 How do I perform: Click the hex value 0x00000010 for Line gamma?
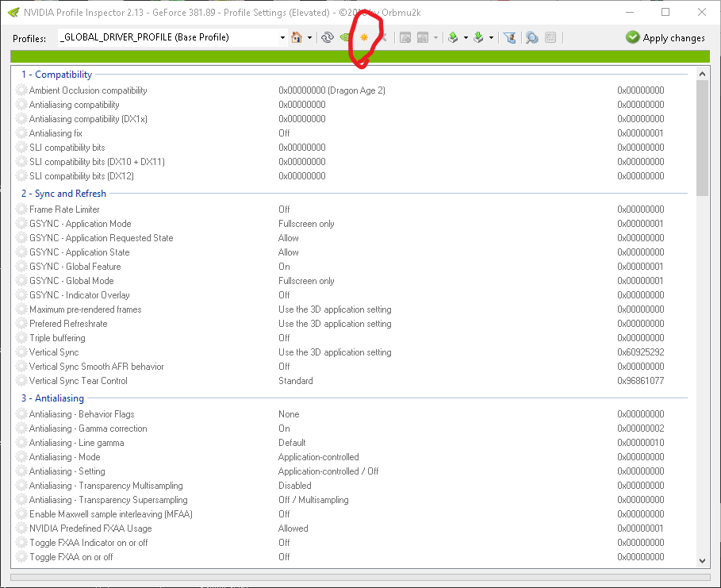[x=641, y=443]
